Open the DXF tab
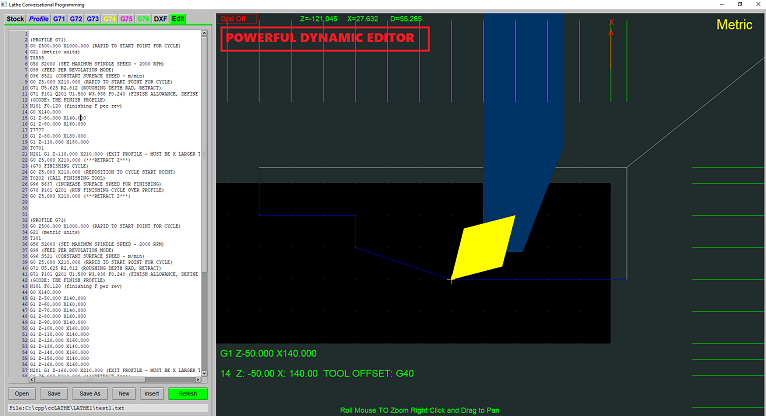This screenshot has width=766, height=416. point(160,19)
